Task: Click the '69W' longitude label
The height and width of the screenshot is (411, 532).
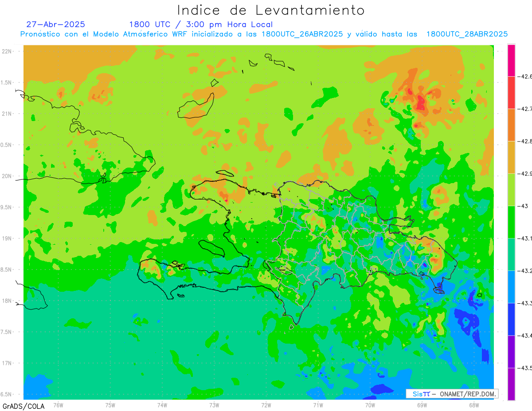Action: pos(422,405)
